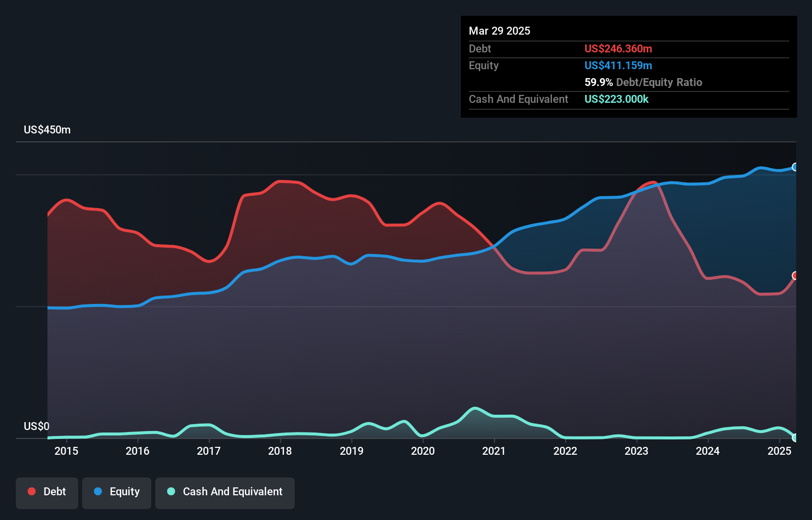The height and width of the screenshot is (520, 812).
Task: Click the 2018 x-axis label
Action: (x=280, y=451)
